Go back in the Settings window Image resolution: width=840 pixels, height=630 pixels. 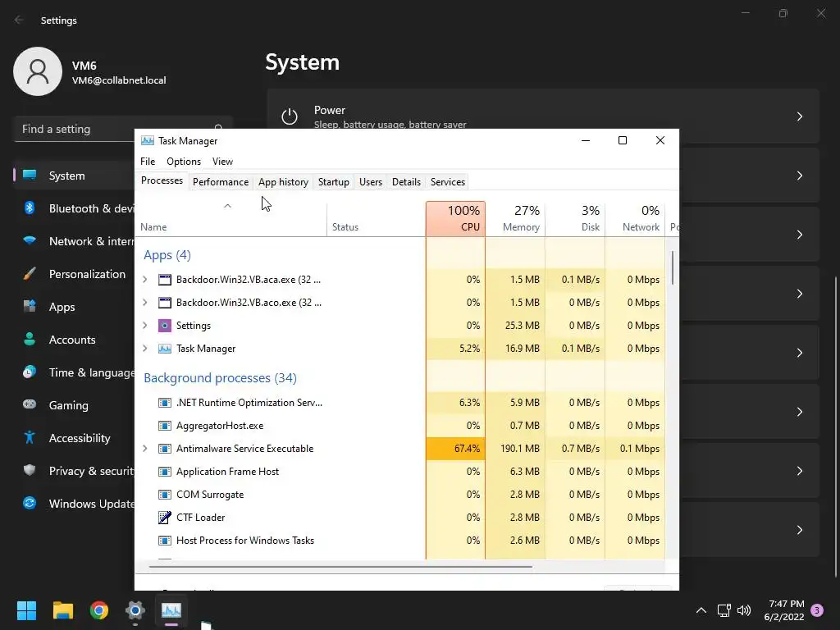(20, 20)
